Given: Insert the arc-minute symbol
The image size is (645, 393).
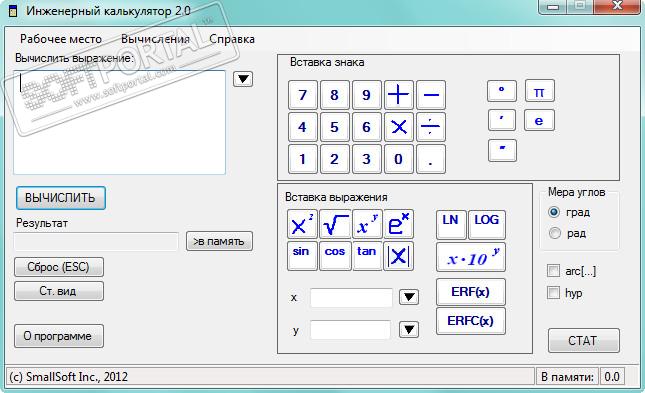Looking at the screenshot, I should (x=501, y=120).
